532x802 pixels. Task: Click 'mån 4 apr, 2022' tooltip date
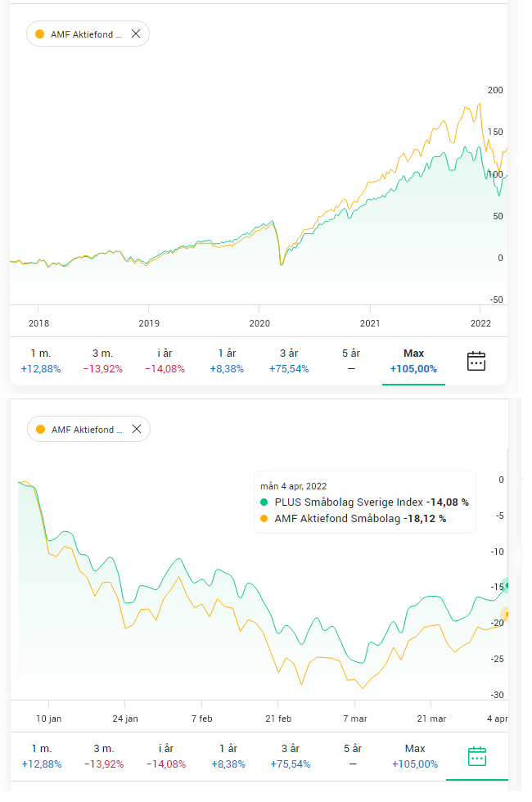293,486
